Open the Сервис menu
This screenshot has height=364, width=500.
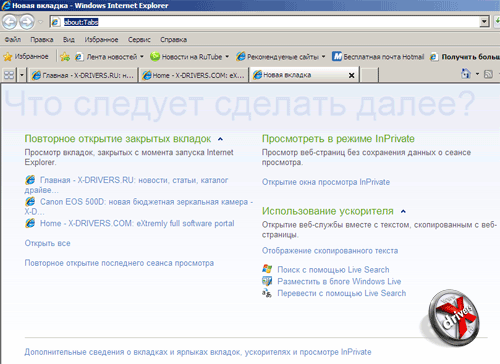tap(139, 40)
